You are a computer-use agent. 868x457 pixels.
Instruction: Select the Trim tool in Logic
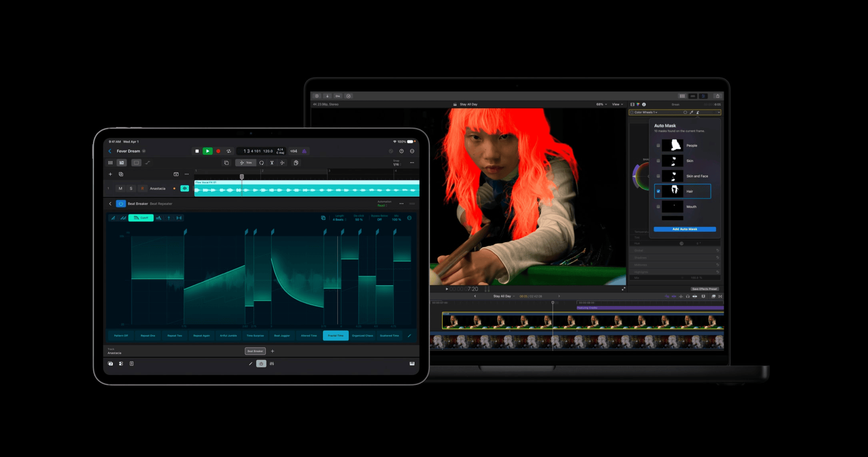point(246,163)
